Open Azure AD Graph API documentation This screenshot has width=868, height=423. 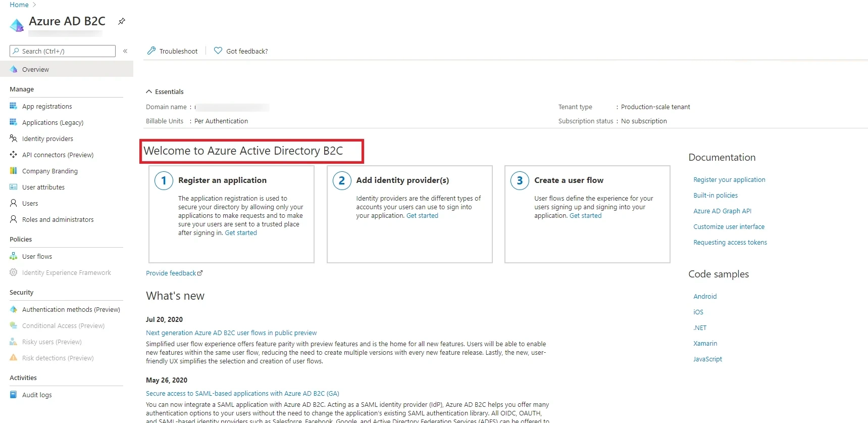tap(722, 211)
